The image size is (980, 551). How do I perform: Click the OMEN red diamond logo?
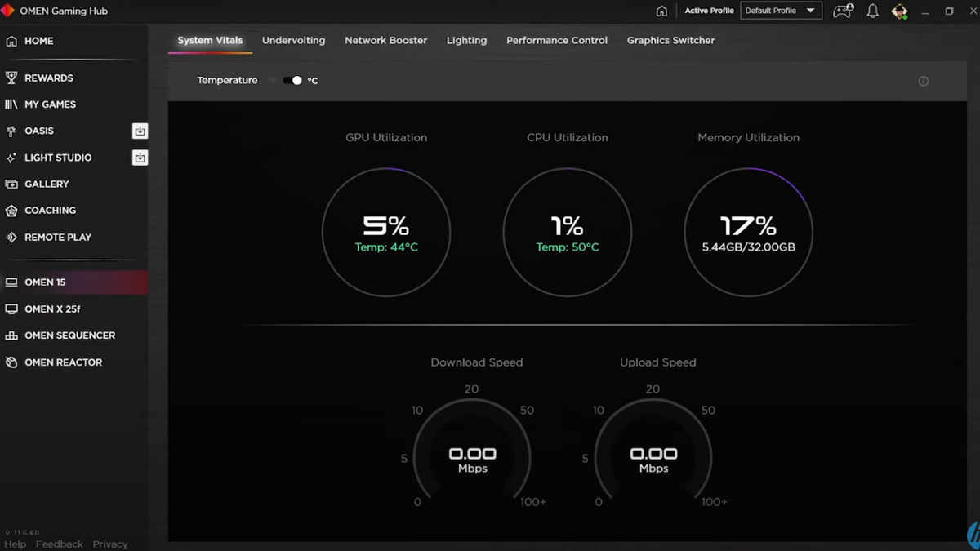pyautogui.click(x=7, y=11)
